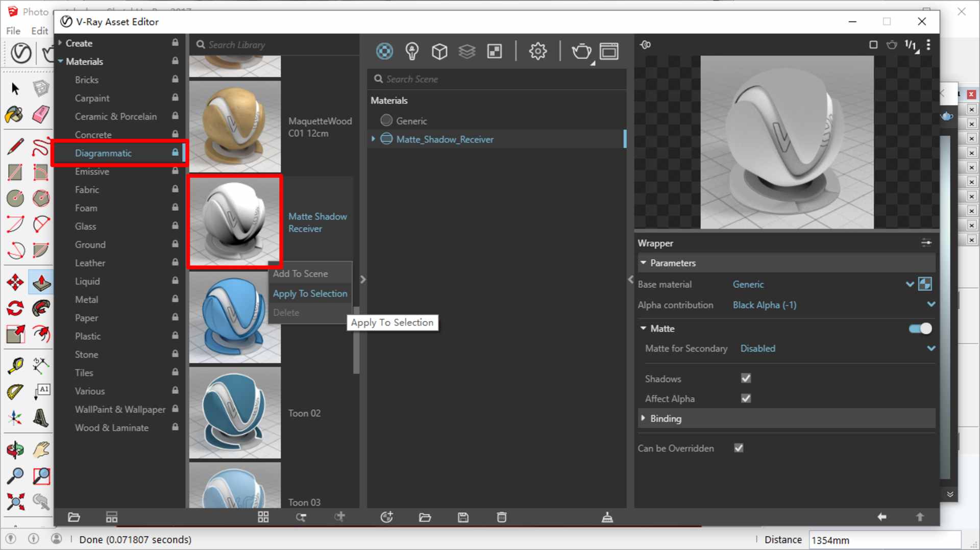Viewport: 980px width, 550px height.
Task: Click Add To Scene
Action: coord(300,273)
